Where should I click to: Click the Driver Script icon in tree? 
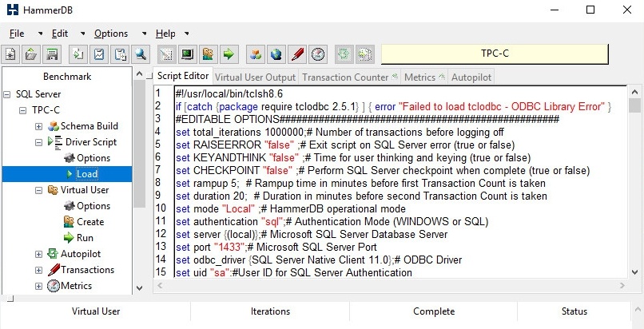(x=55, y=142)
